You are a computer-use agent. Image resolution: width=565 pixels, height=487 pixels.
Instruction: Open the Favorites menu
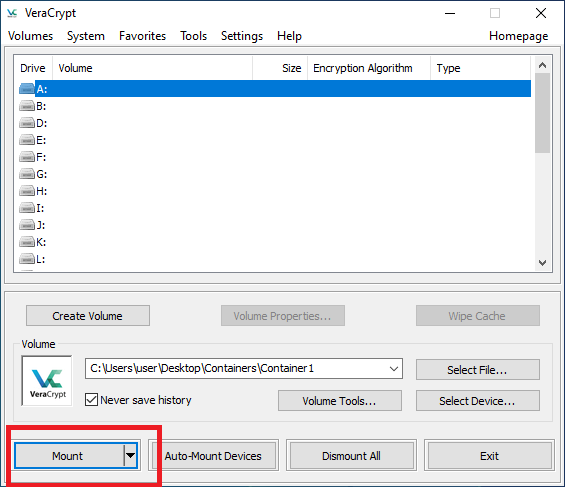tap(142, 36)
